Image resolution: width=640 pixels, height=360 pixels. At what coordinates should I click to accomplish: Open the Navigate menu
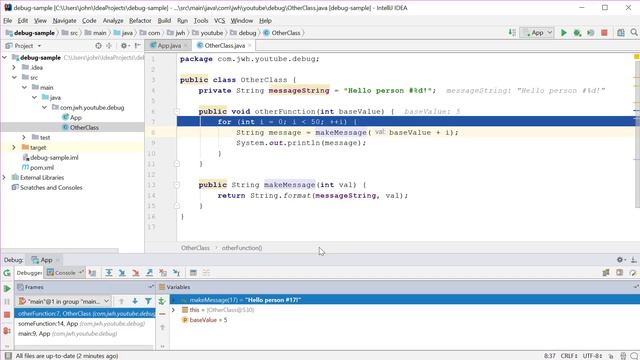(x=64, y=20)
